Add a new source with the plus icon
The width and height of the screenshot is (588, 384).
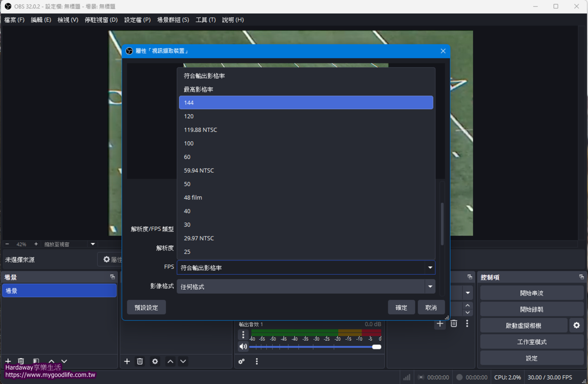pyautogui.click(x=127, y=361)
